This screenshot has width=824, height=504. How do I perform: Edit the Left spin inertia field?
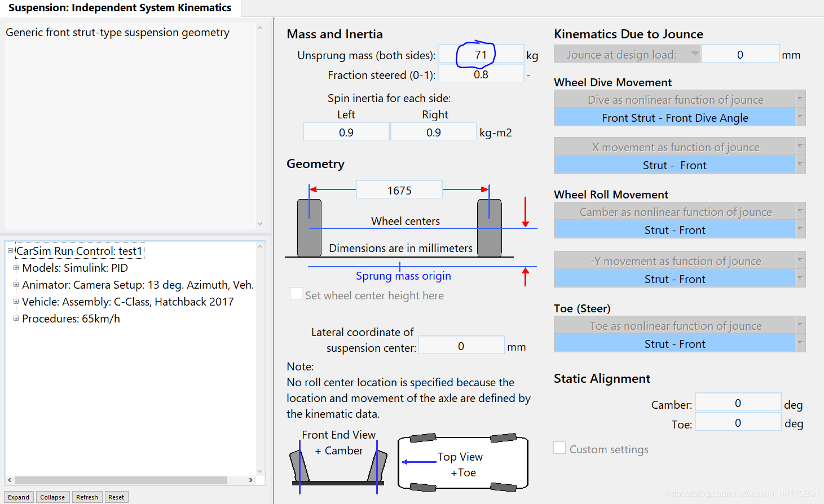click(x=346, y=132)
